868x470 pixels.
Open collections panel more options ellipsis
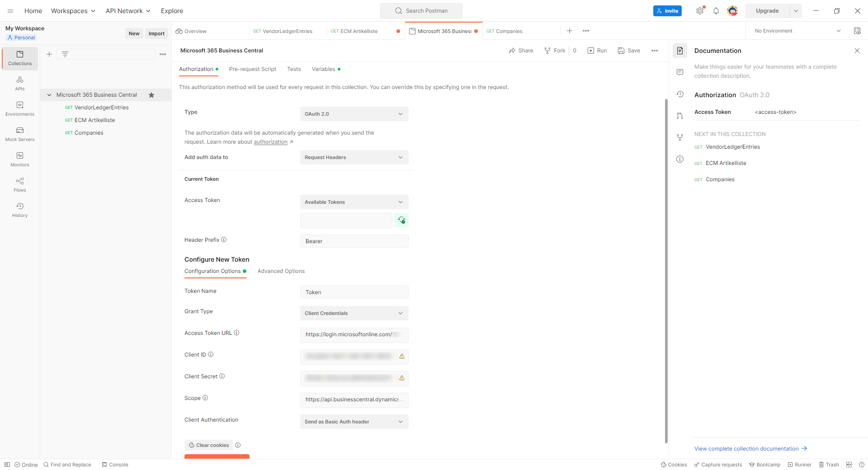[163, 54]
